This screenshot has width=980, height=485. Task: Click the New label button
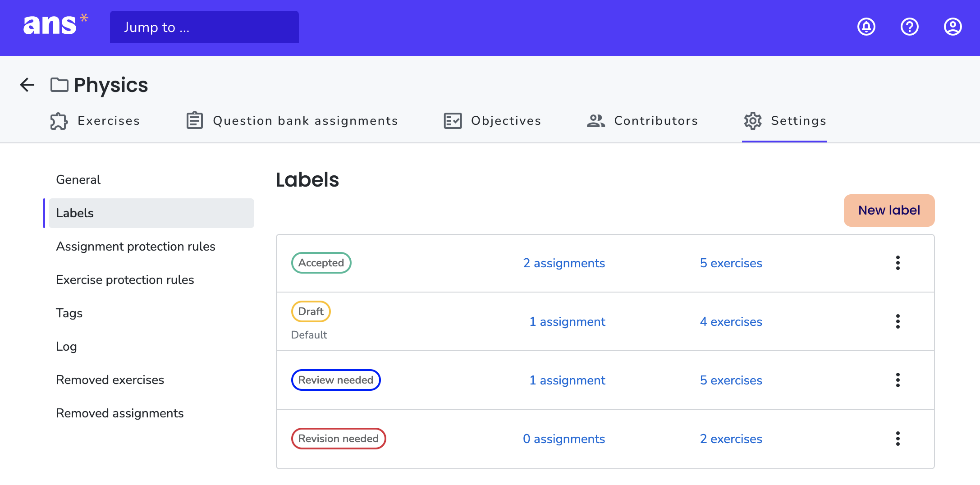point(889,210)
